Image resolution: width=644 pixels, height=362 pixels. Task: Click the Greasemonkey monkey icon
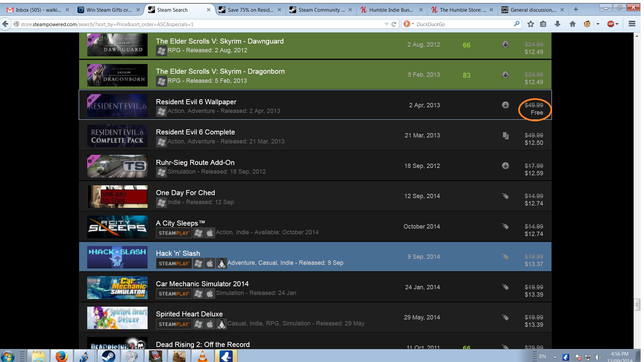tap(587, 24)
